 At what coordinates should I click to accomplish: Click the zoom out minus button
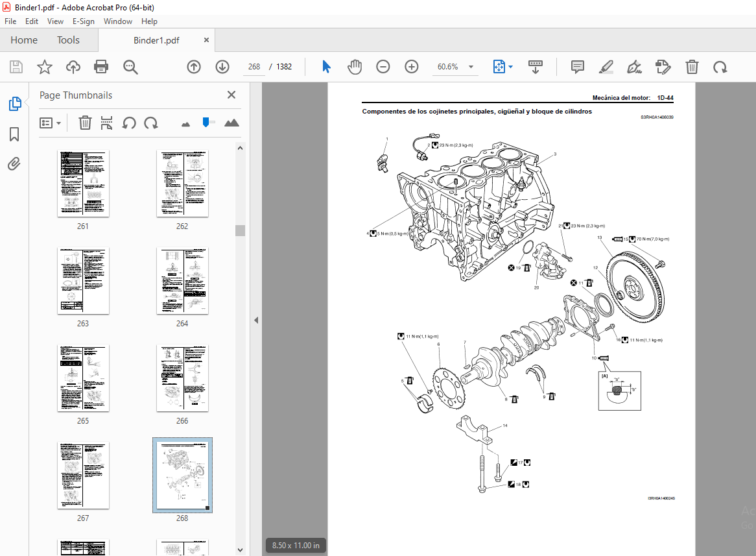pyautogui.click(x=383, y=67)
